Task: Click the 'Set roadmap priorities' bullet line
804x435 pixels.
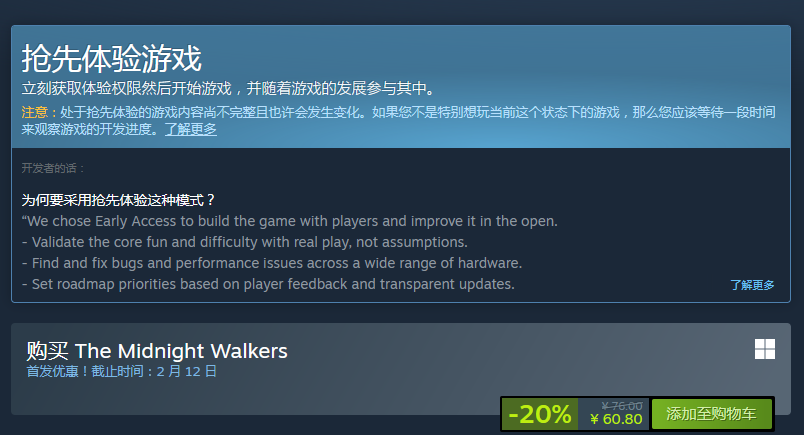Action: (268, 284)
